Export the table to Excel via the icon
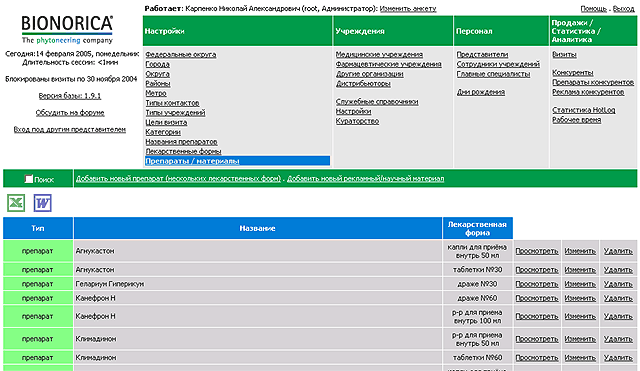Viewport: 640px width, 371px height. 16,203
